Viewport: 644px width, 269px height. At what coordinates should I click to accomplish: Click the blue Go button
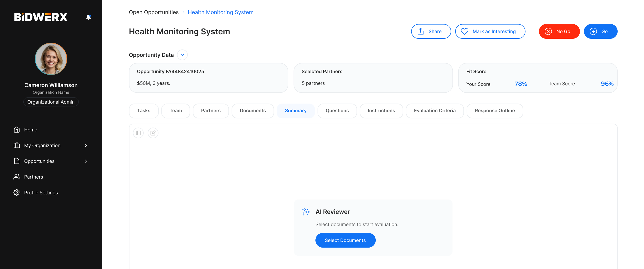click(600, 31)
